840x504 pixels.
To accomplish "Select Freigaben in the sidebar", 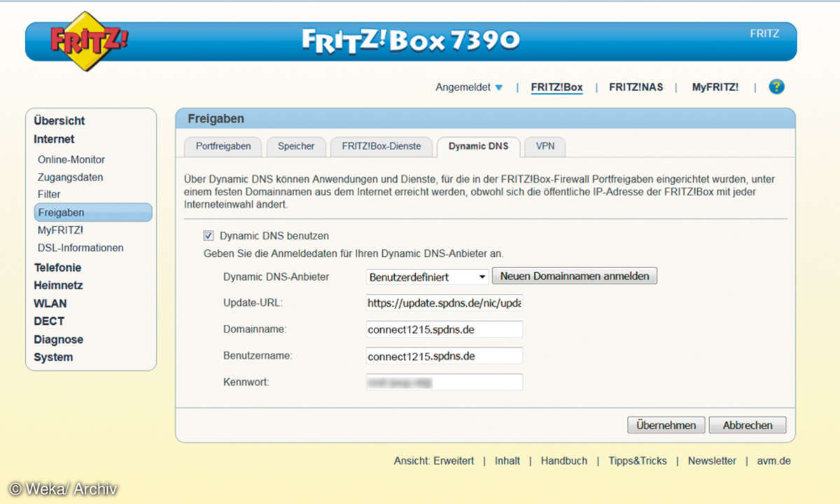I will click(93, 212).
